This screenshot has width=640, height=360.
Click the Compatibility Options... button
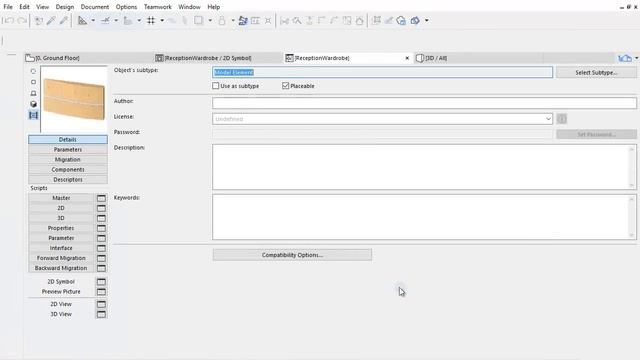point(292,255)
